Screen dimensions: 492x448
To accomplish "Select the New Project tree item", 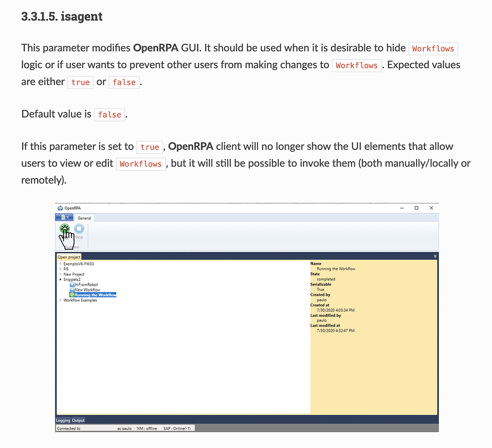I will [74, 274].
